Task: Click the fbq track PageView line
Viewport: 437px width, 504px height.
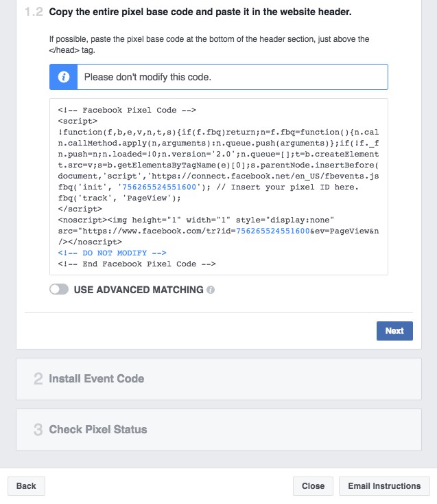Action: pyautogui.click(x=119, y=198)
